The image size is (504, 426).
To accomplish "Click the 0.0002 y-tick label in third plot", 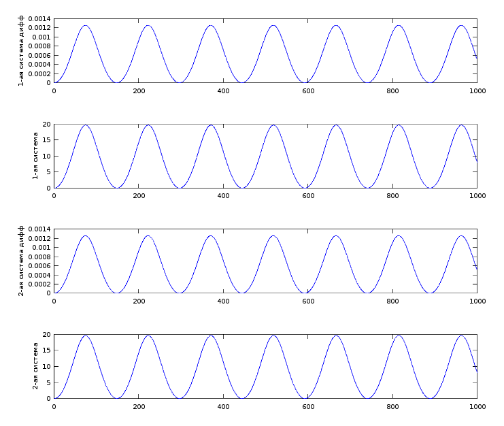I will tap(38, 284).
